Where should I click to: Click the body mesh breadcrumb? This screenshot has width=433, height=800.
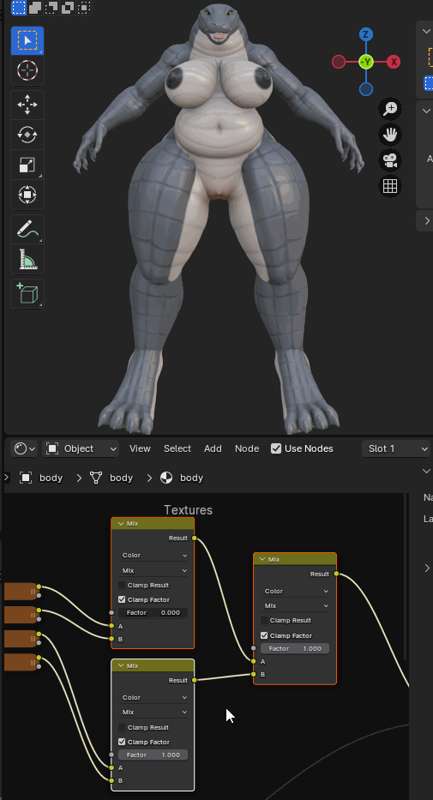tap(111, 478)
